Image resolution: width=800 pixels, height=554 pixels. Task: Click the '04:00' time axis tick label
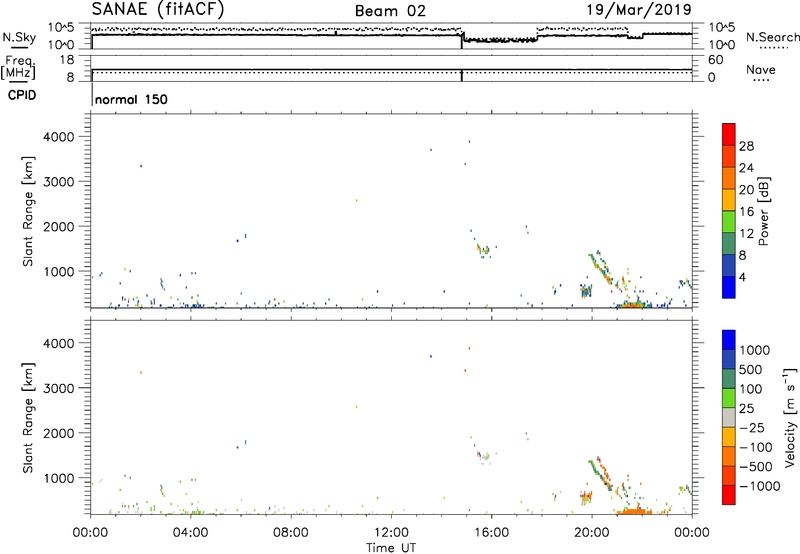coord(190,533)
